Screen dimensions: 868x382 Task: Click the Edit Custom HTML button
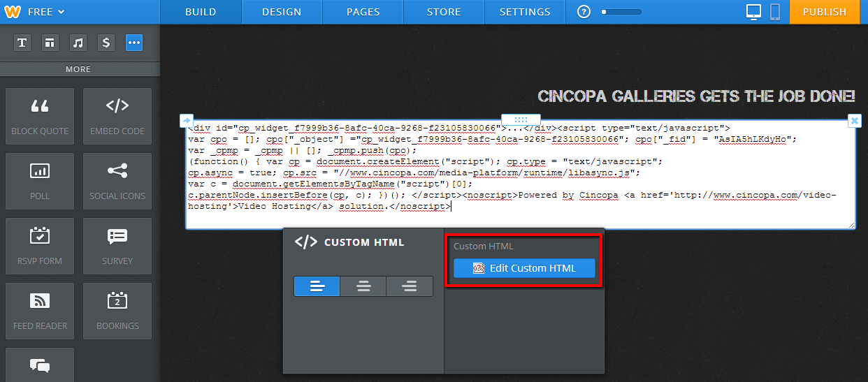coord(524,268)
